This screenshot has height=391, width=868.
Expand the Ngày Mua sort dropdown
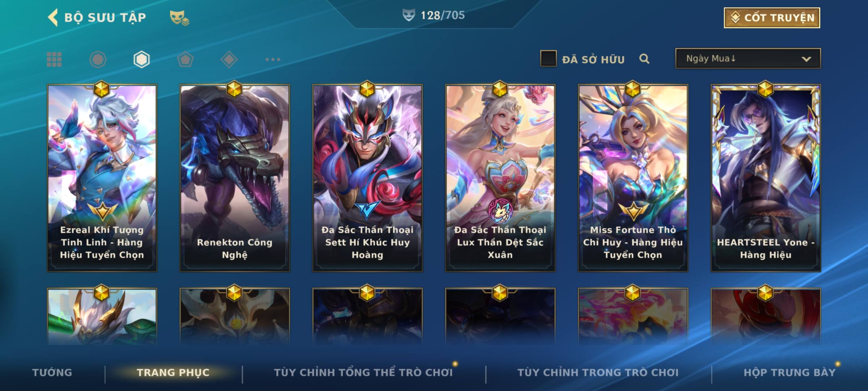click(748, 59)
